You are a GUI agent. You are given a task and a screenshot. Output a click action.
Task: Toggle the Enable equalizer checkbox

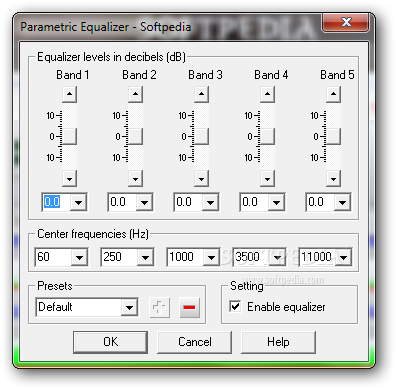(235, 306)
